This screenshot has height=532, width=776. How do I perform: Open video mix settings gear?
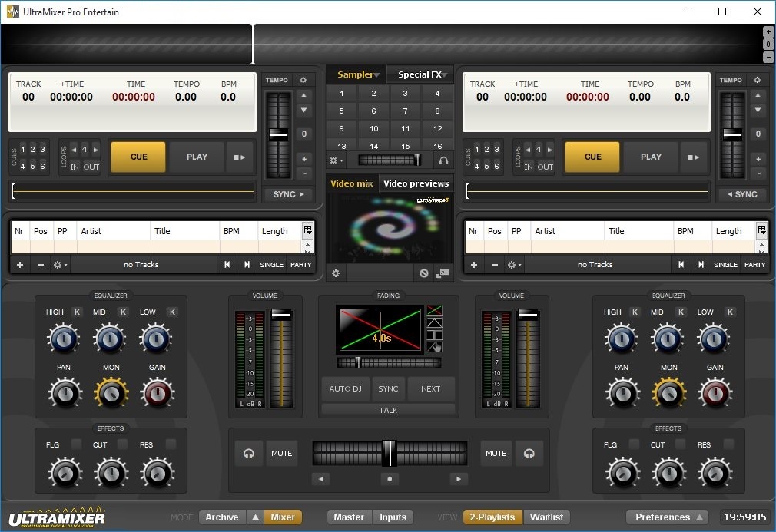(x=336, y=273)
